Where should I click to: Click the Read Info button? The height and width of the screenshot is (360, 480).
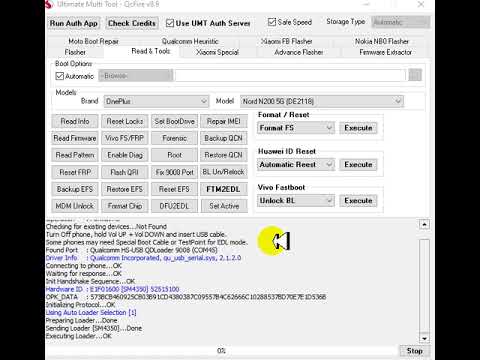pos(75,121)
